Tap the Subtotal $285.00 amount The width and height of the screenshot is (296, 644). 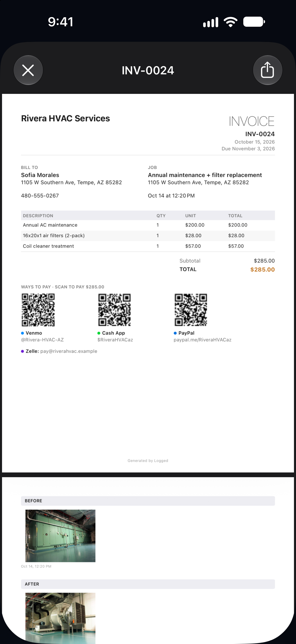coord(264,261)
